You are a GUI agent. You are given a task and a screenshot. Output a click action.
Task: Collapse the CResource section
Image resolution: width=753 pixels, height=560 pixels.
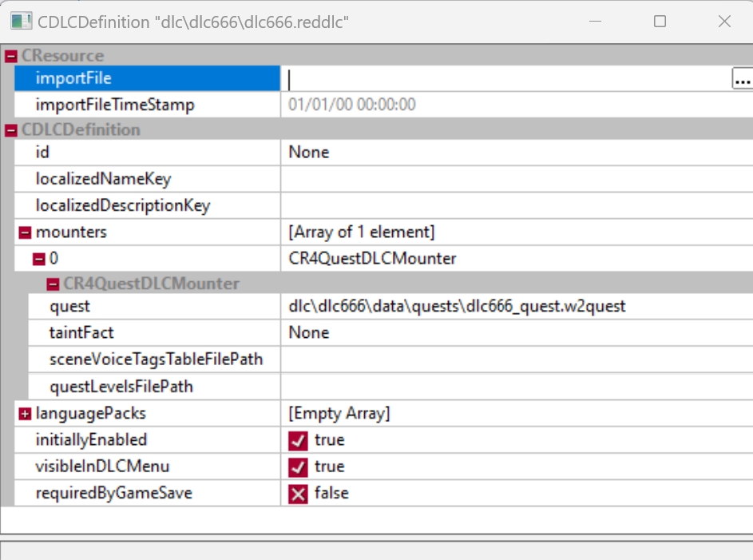(11, 56)
